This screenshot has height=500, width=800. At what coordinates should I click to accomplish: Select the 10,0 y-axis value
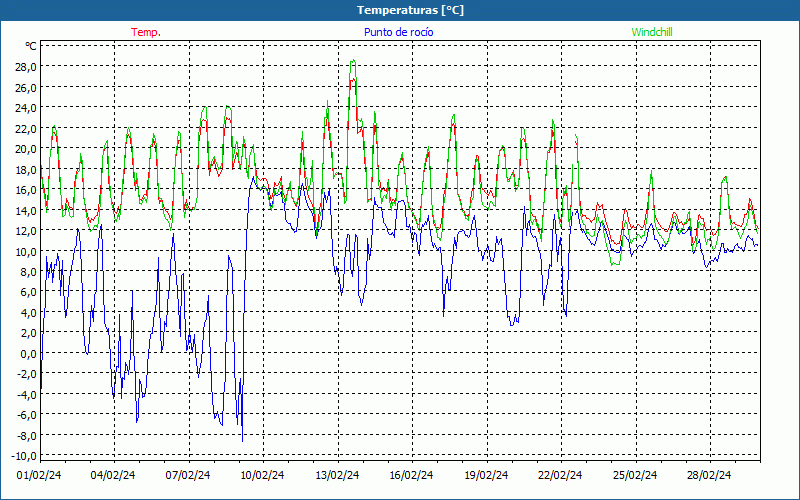pyautogui.click(x=27, y=251)
